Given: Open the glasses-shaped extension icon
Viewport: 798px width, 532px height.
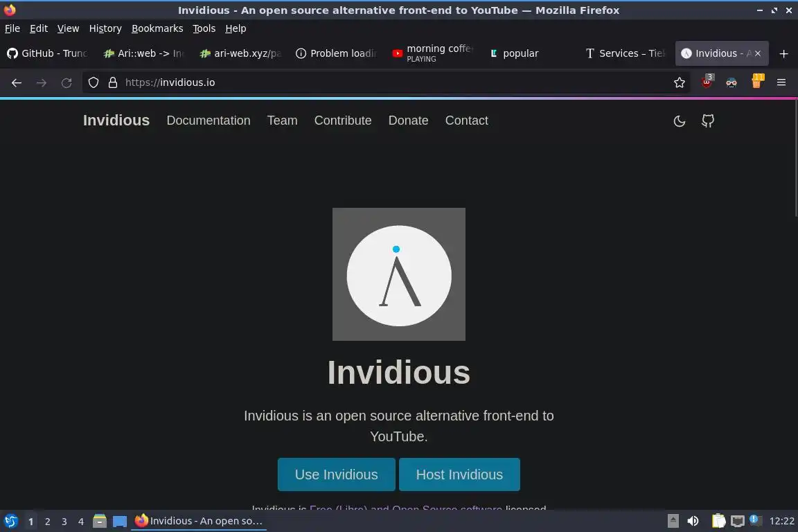Looking at the screenshot, I should click(731, 82).
